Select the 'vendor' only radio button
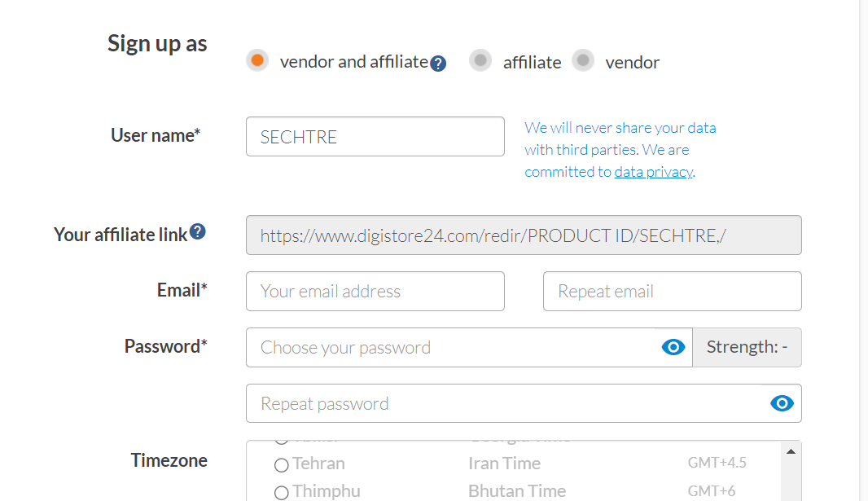 point(583,61)
